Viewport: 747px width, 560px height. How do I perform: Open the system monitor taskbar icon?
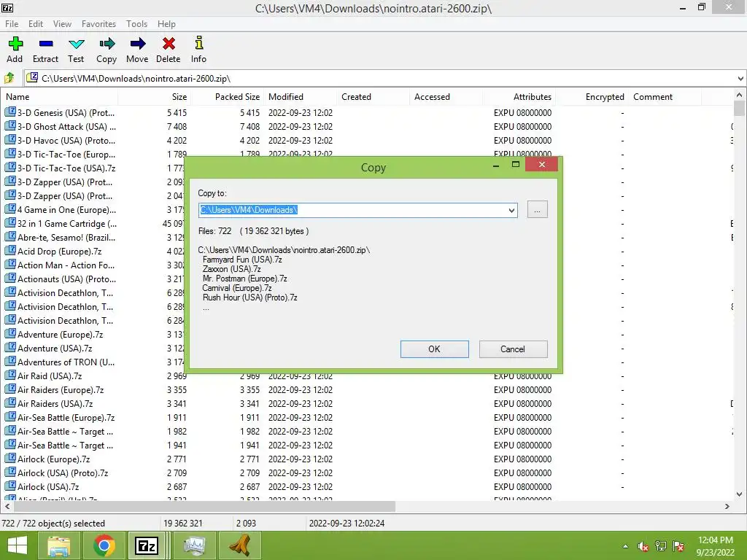[x=194, y=545]
